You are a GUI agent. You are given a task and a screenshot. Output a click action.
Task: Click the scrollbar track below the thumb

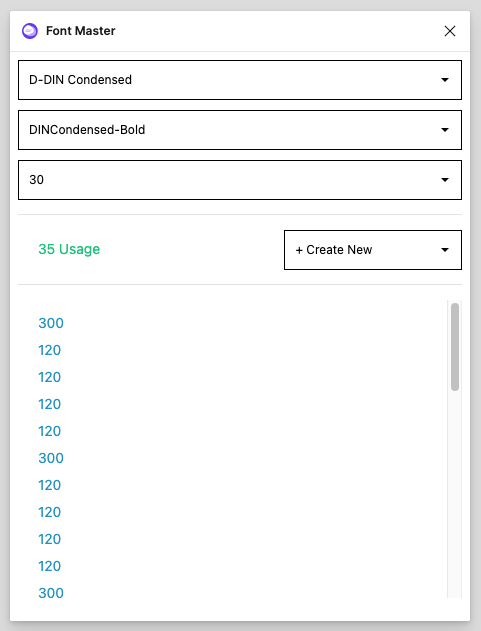click(x=455, y=495)
